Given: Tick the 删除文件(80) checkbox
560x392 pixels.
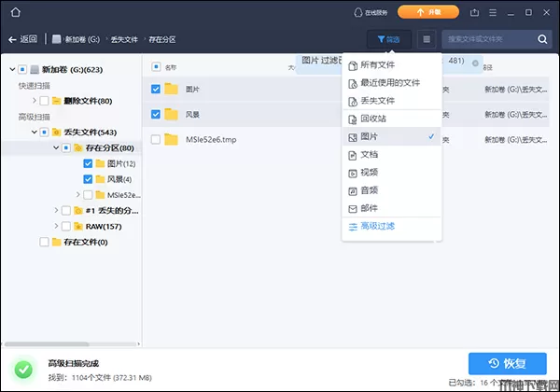Looking at the screenshot, I should click(44, 101).
